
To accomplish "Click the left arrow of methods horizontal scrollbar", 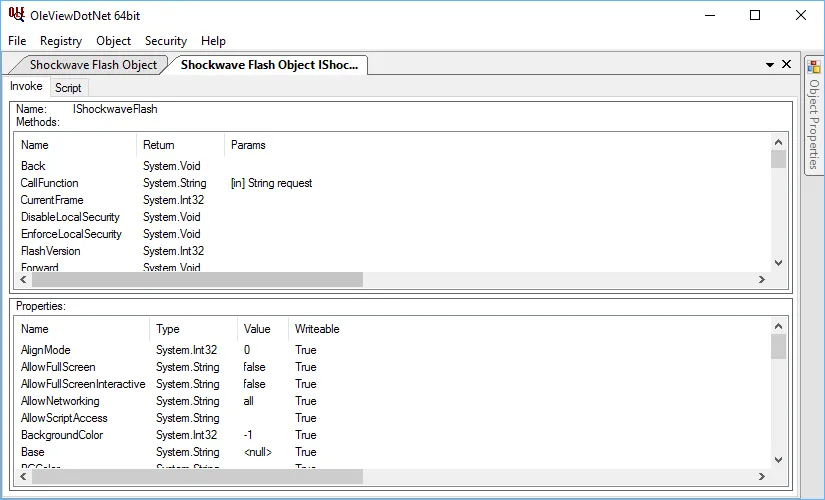I will tap(23, 279).
